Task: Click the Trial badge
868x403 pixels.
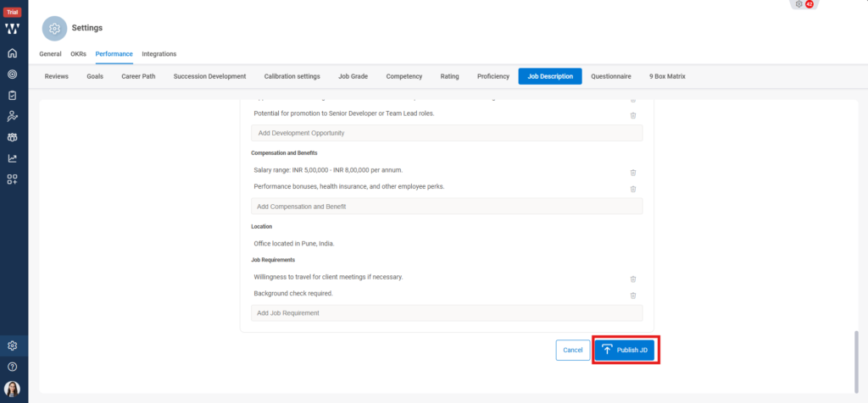Action: coord(12,12)
